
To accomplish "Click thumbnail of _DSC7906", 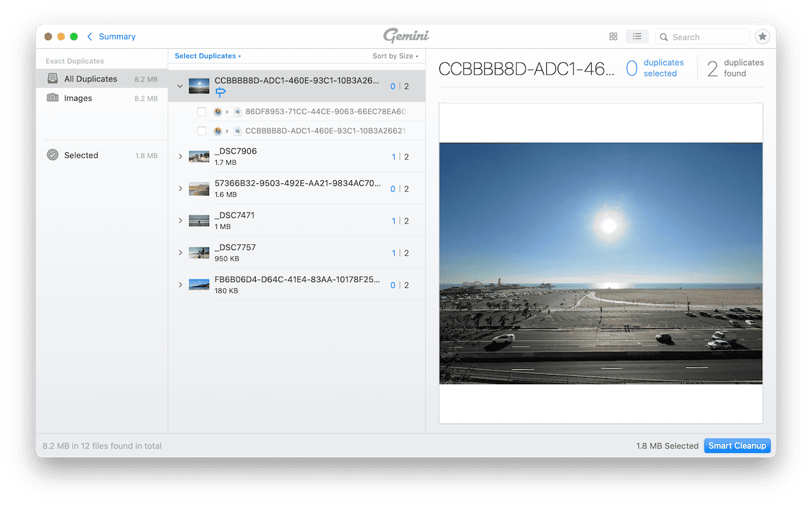I will tap(199, 157).
